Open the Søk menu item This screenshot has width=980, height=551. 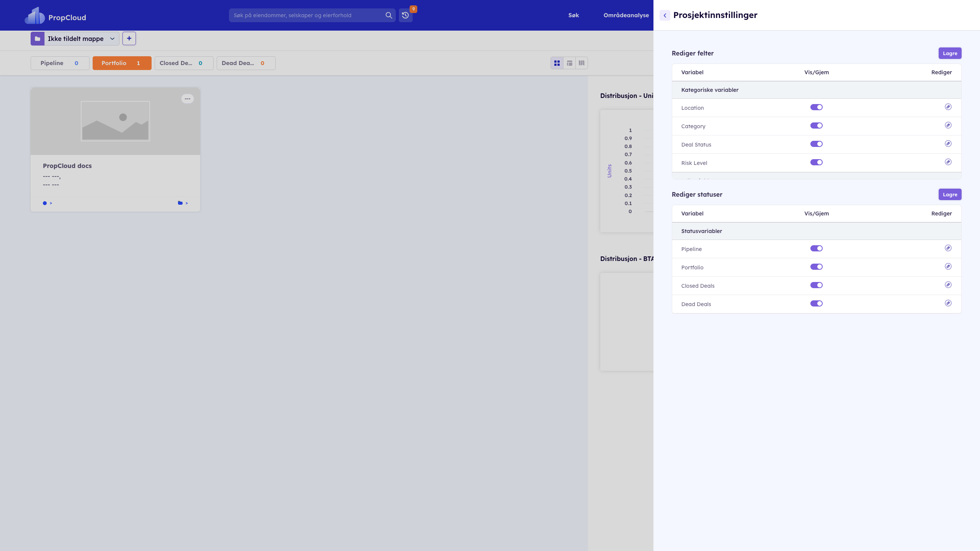(x=573, y=15)
